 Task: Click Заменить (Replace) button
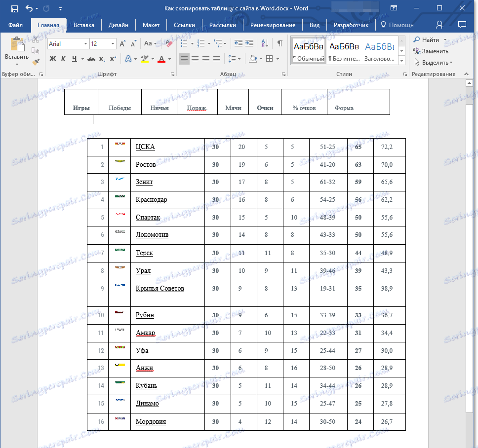pyautogui.click(x=431, y=51)
